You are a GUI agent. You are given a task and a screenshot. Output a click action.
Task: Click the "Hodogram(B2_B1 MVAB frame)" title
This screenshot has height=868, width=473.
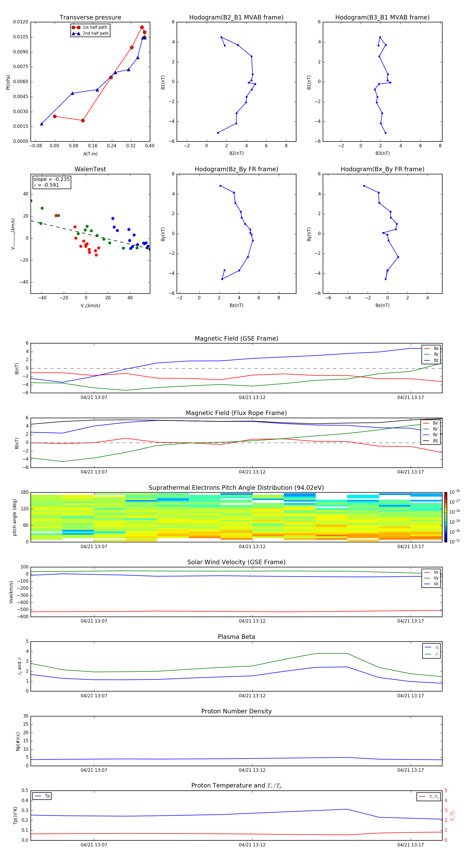coord(236,17)
